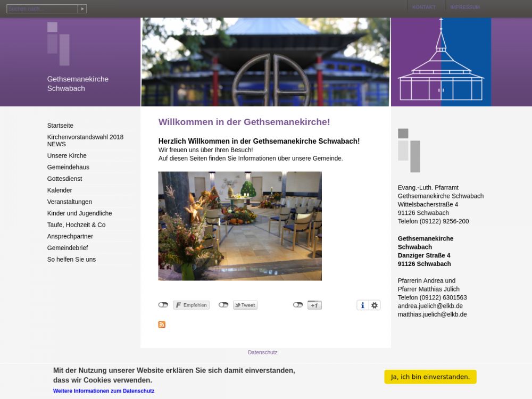Image resolution: width=532 pixels, height=399 pixels.
Task: Open social sharing settings gear icon
Action: (x=375, y=305)
